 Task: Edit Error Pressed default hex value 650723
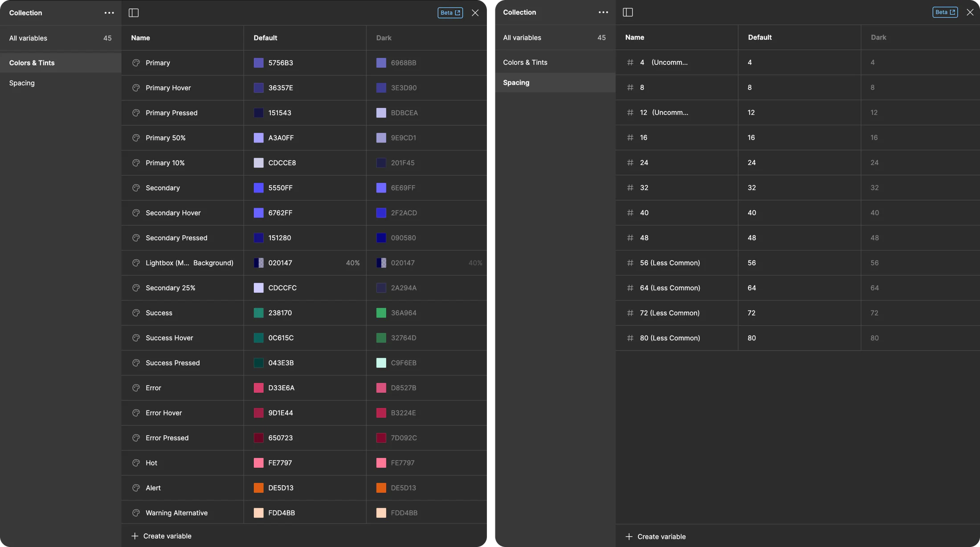(281, 438)
